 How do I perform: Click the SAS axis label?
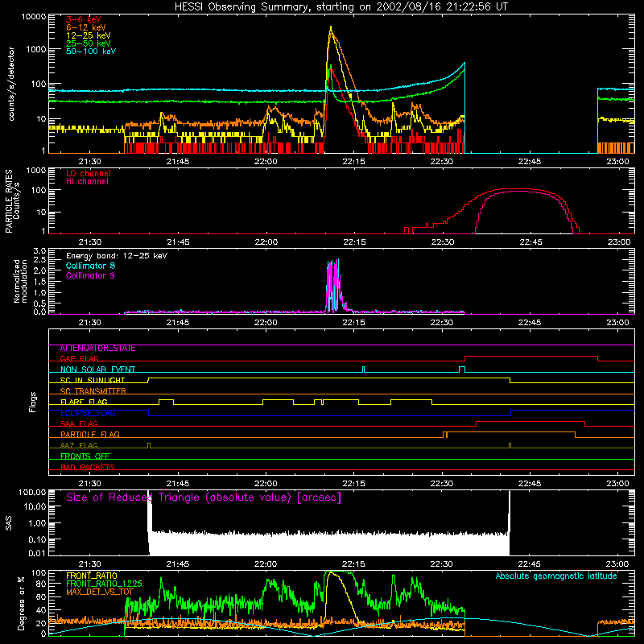[9, 522]
